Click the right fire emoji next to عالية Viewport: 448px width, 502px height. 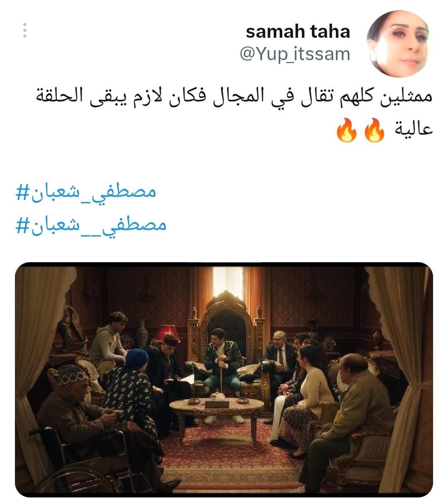point(375,131)
